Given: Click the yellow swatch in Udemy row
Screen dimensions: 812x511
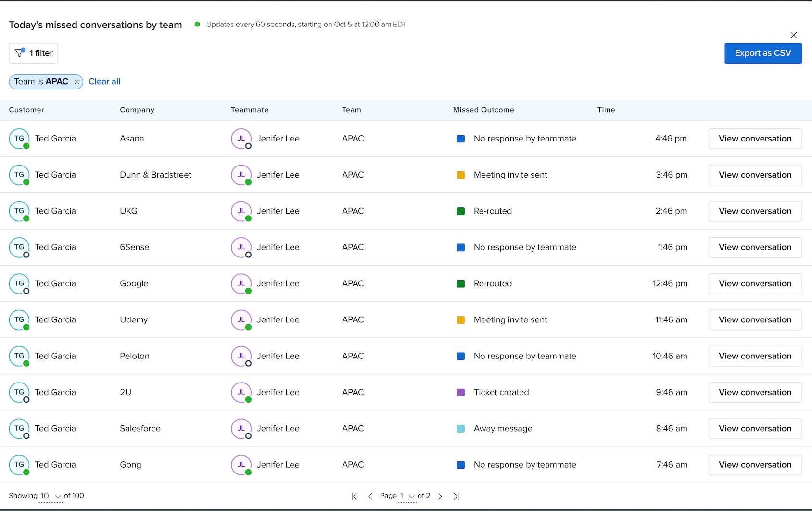Looking at the screenshot, I should tap(460, 320).
